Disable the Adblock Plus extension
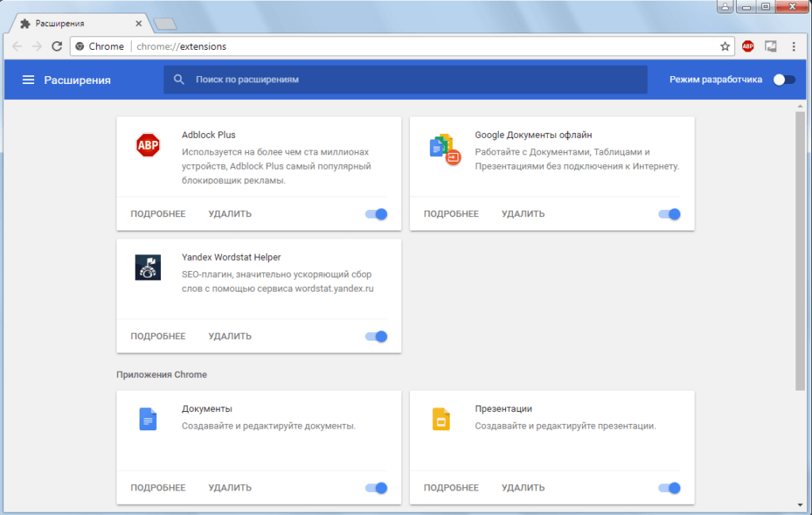812x515 pixels. [377, 214]
